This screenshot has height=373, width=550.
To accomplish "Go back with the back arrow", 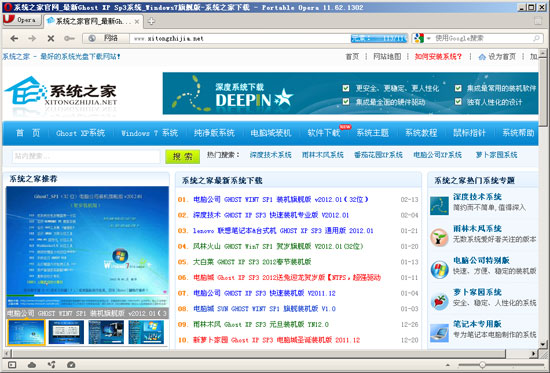I will coord(14,38).
